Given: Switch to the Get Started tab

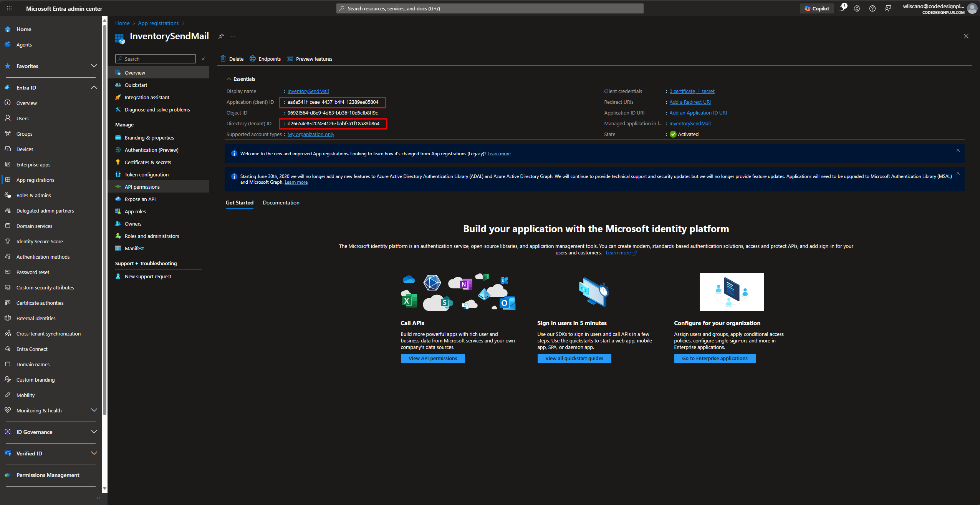Looking at the screenshot, I should [240, 203].
